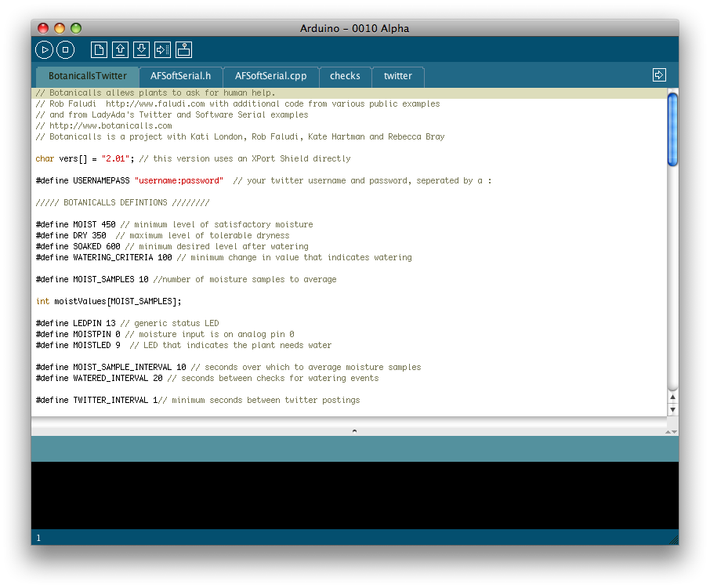Image resolution: width=710 pixels, height=588 pixels.
Task: Select the checks tab
Action: (345, 76)
